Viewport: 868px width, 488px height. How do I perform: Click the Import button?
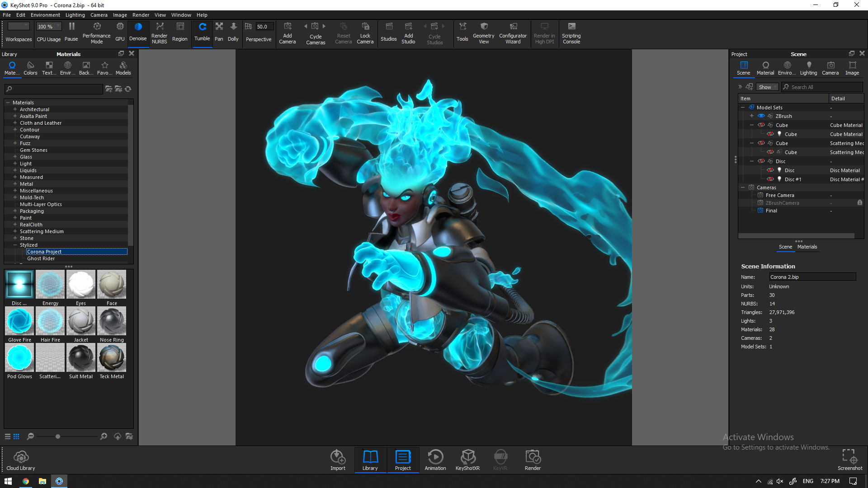[x=338, y=460]
